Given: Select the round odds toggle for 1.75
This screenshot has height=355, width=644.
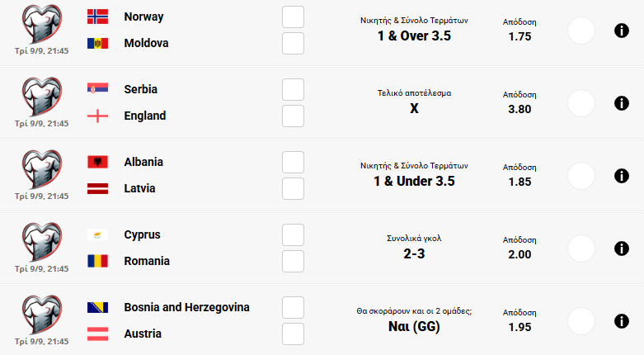Looking at the screenshot, I should [581, 31].
